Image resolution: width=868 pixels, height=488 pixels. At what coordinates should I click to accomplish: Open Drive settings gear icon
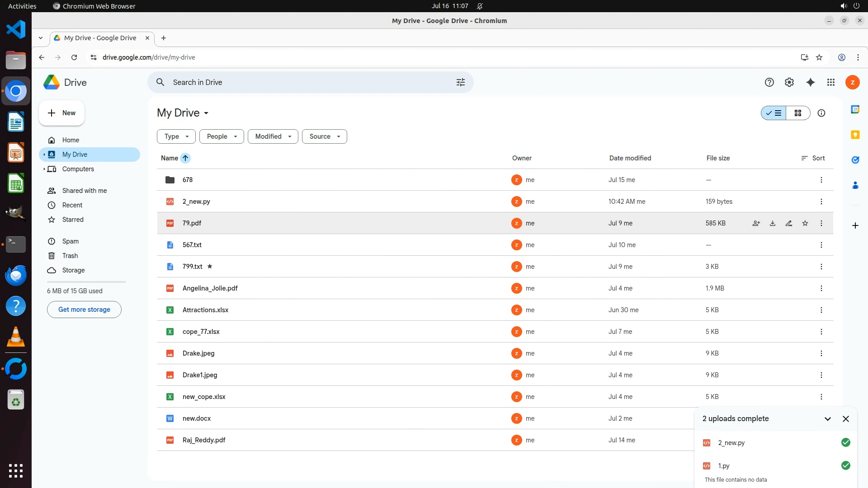click(x=789, y=82)
